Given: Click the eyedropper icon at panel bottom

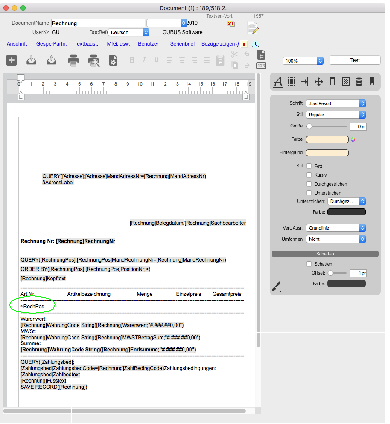Looking at the screenshot, I should 277,286.
